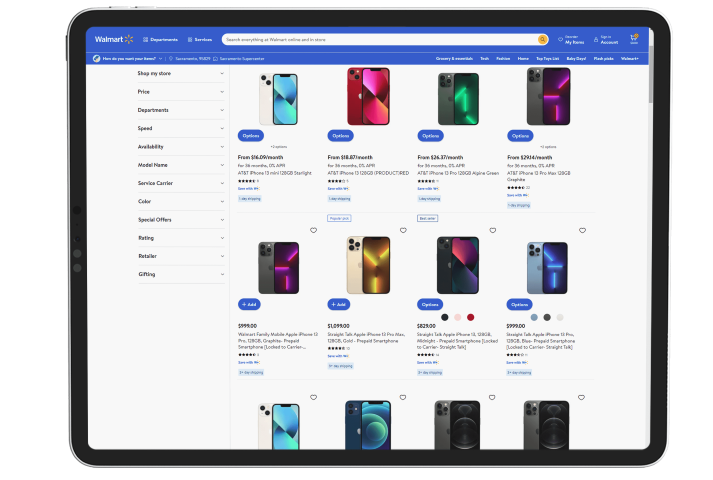Expand the Speed filter

181,128
